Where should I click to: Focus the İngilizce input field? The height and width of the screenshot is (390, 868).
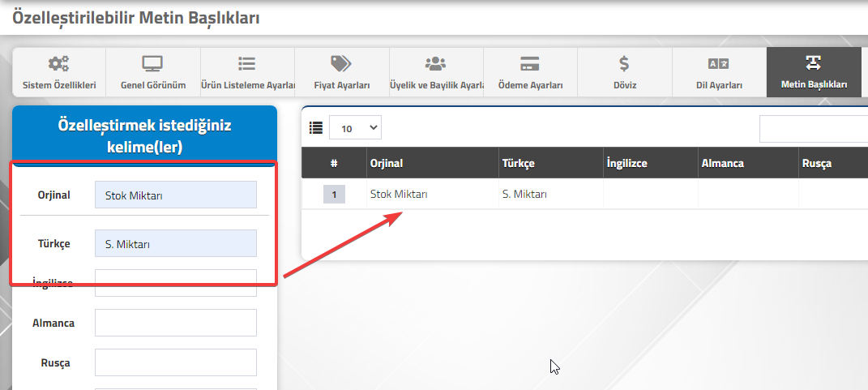point(176,283)
